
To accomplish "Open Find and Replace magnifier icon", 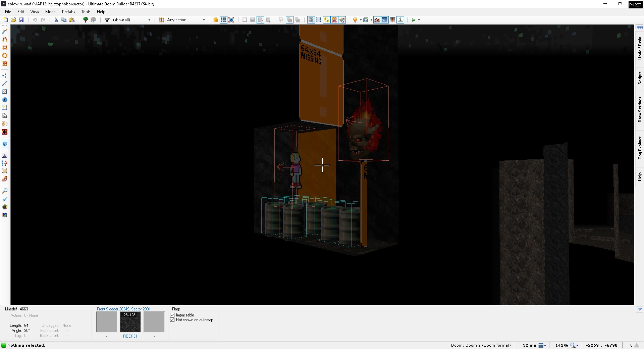I will (5, 191).
